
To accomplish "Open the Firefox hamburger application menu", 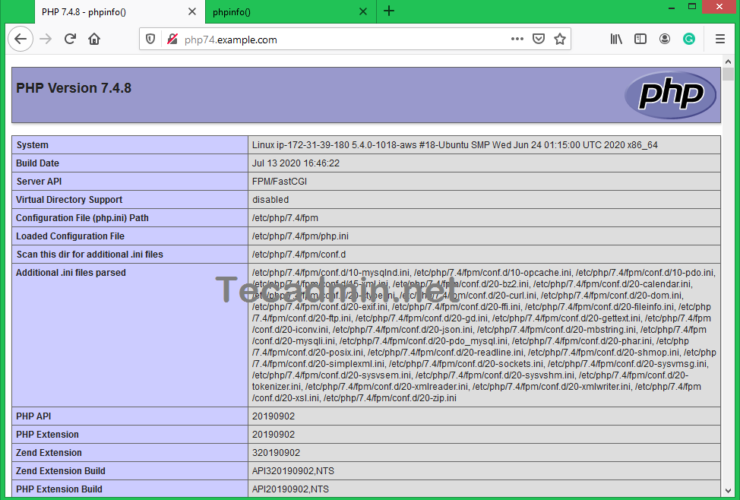I will (x=719, y=39).
